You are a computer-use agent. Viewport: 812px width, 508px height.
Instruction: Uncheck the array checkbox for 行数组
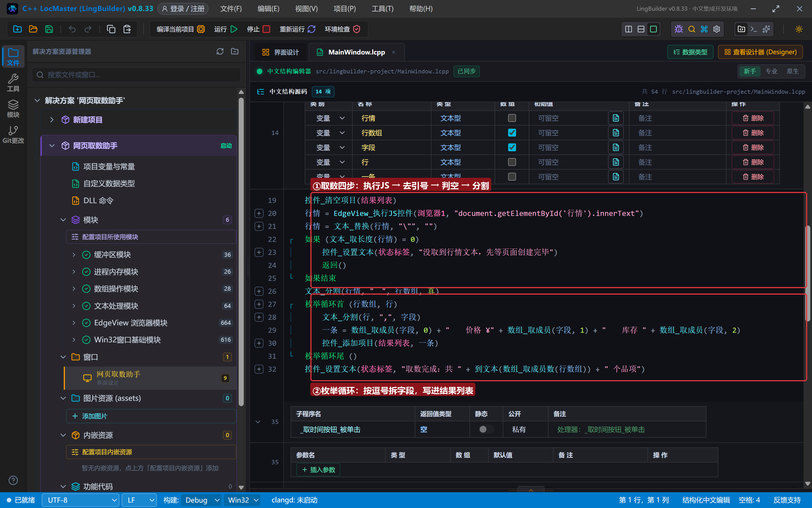[x=512, y=133]
